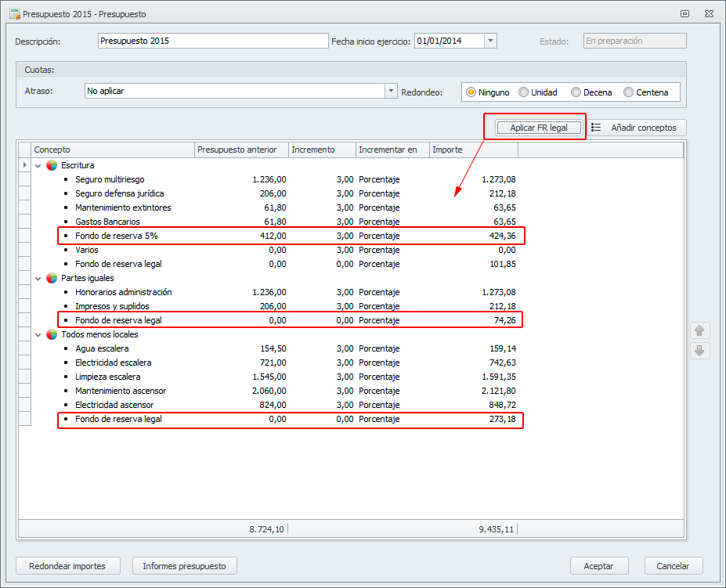The image size is (726, 588).
Task: Click the Importe column header
Action: (x=473, y=150)
